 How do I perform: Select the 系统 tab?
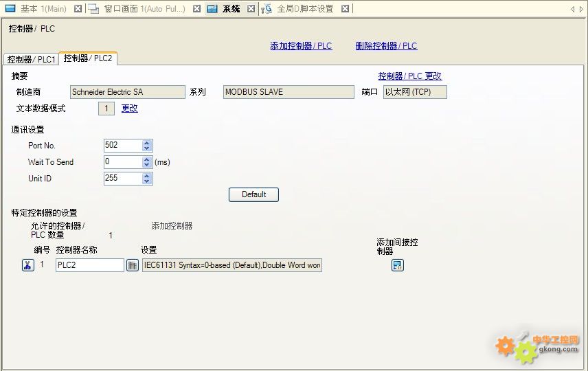pos(231,9)
